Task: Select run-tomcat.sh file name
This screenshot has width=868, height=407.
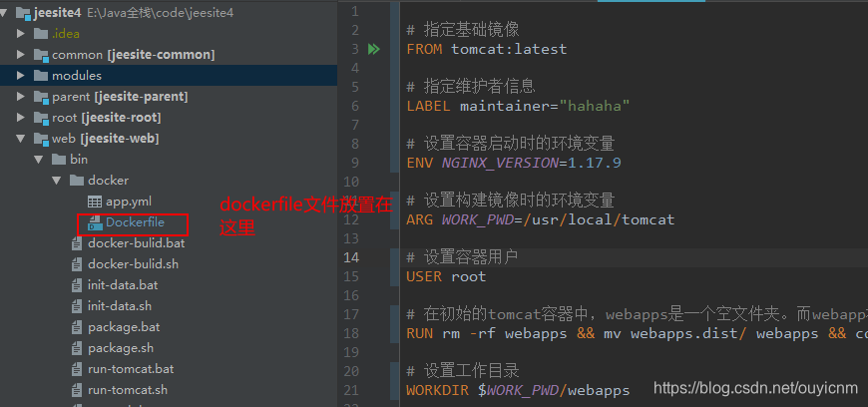Action: [x=128, y=390]
